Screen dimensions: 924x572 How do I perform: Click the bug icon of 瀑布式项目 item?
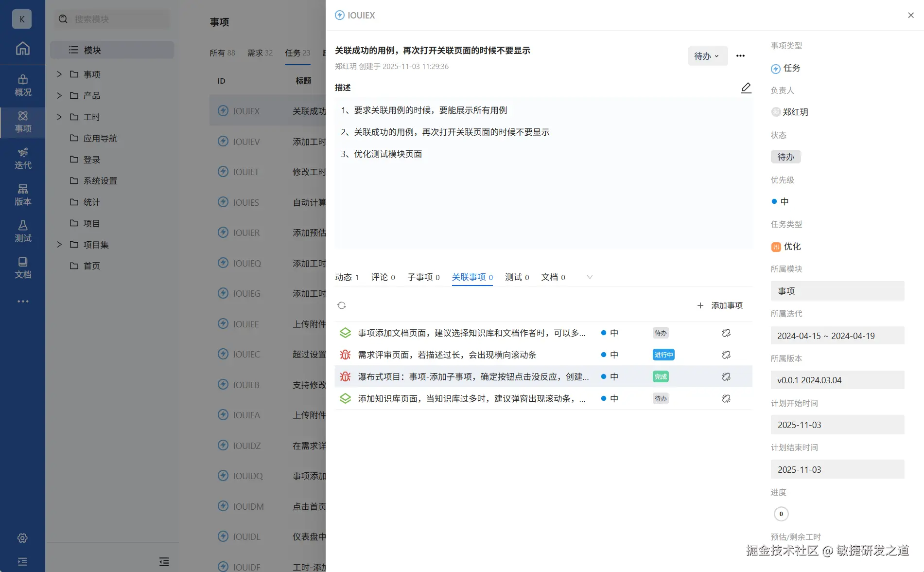click(x=345, y=377)
